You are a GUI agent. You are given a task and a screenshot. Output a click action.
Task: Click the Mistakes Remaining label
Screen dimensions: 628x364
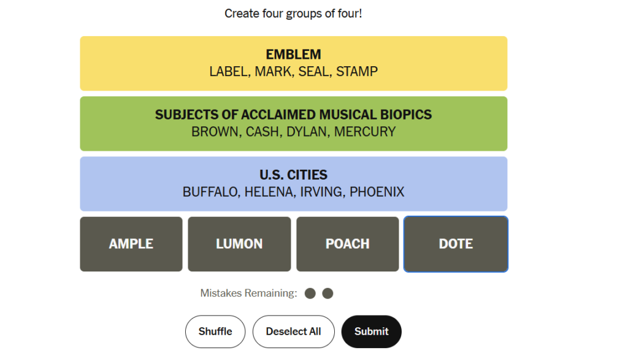point(249,293)
